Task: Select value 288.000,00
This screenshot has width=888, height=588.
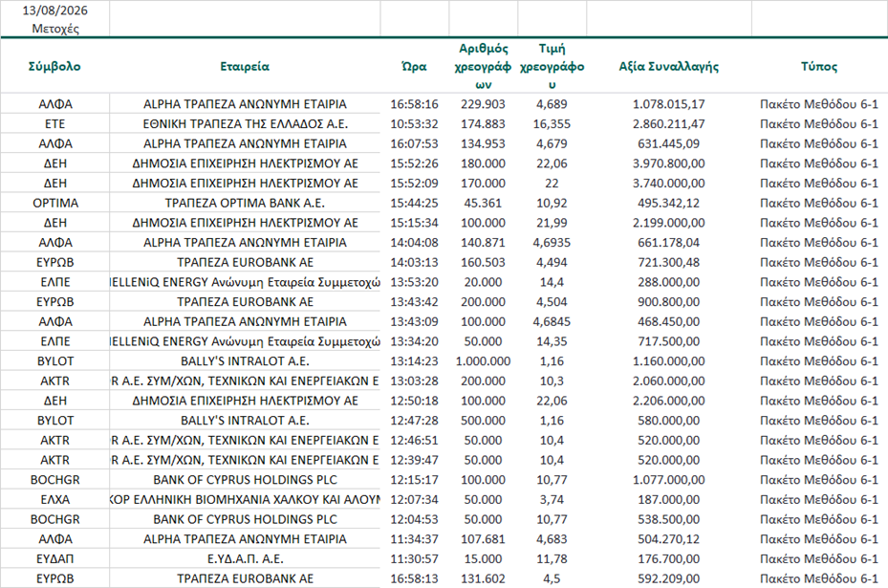Action: [x=669, y=282]
